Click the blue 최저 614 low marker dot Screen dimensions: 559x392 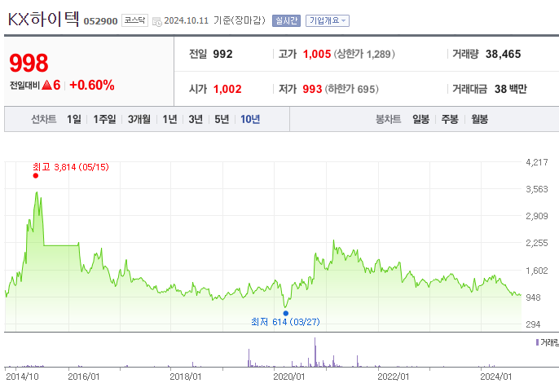[x=285, y=313]
